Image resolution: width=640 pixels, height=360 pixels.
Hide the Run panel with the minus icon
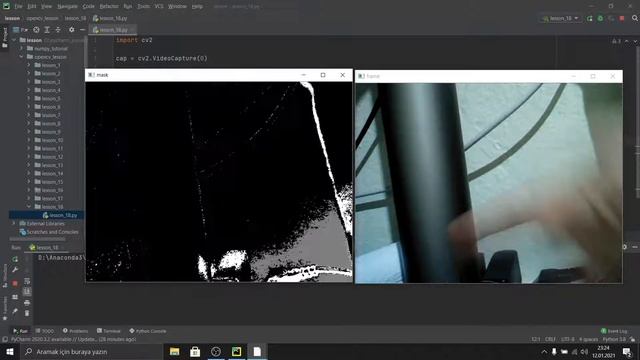tap(635, 247)
